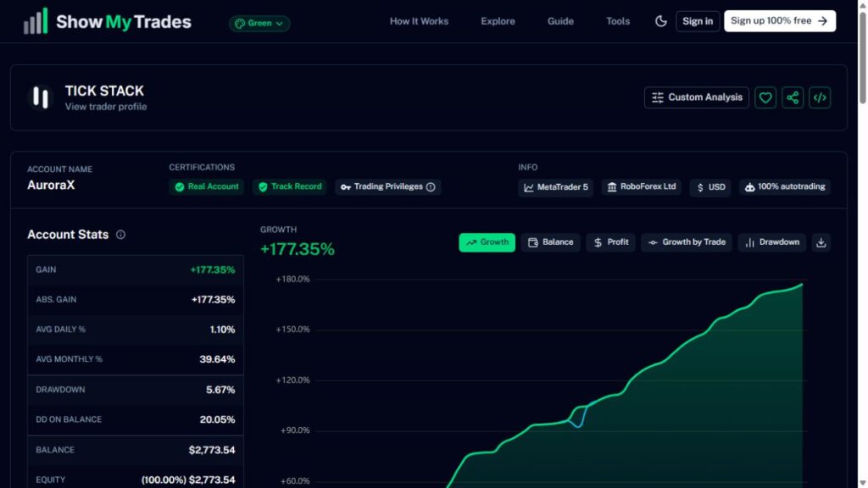Screen dimensions: 868x488
Task: Show Trading Privileges info icon
Action: (x=431, y=187)
